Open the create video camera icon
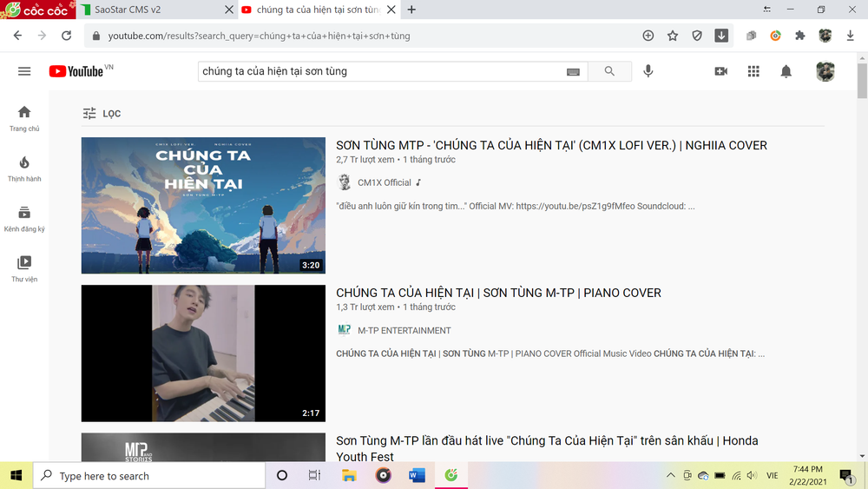Image resolution: width=868 pixels, height=489 pixels. coord(720,71)
